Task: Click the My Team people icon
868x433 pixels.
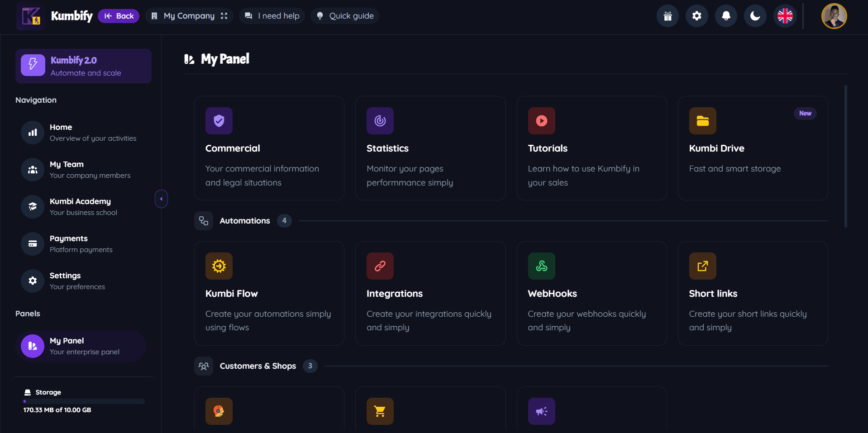Action: [33, 170]
